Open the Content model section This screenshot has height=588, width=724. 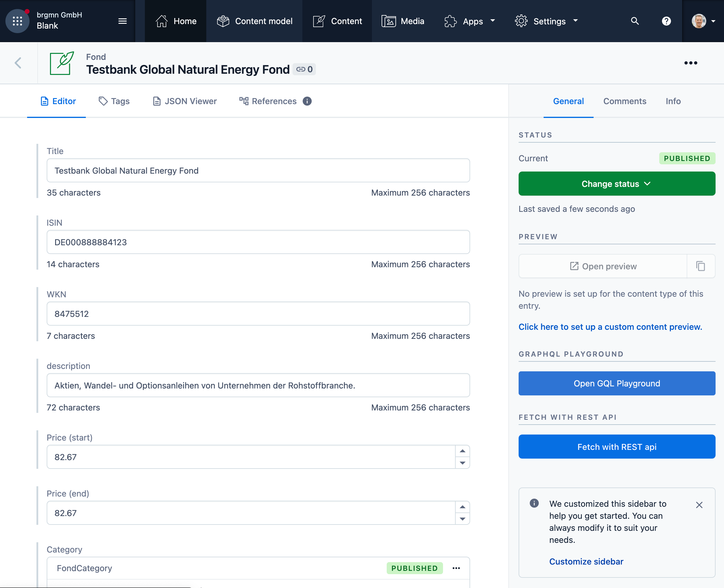click(254, 21)
